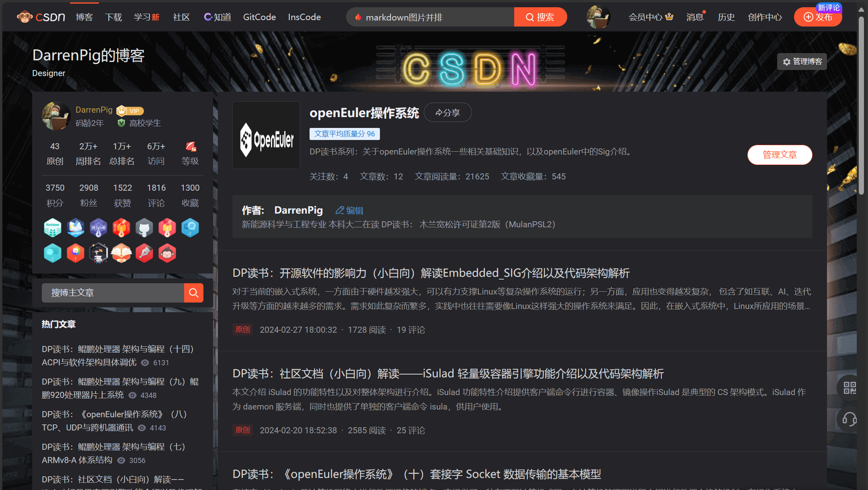Open GitCode from the top navigation
This screenshot has width=868, height=490.
click(x=259, y=17)
